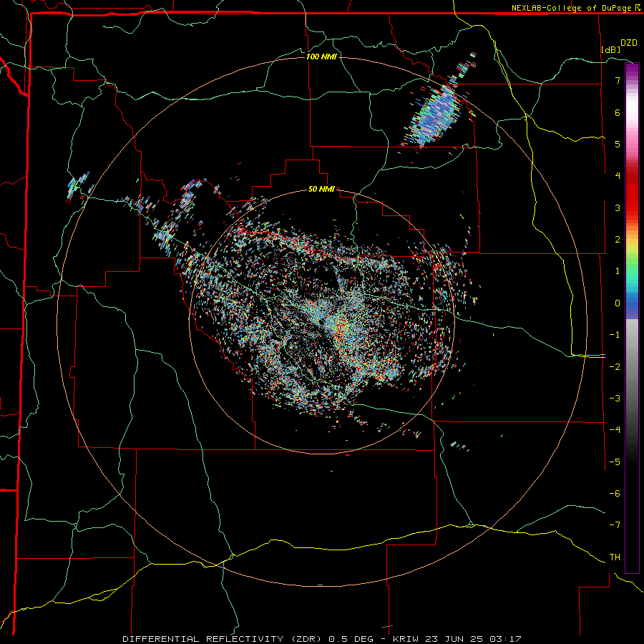Select the 50 NMI range ring label
The image size is (644, 644).
tap(321, 190)
